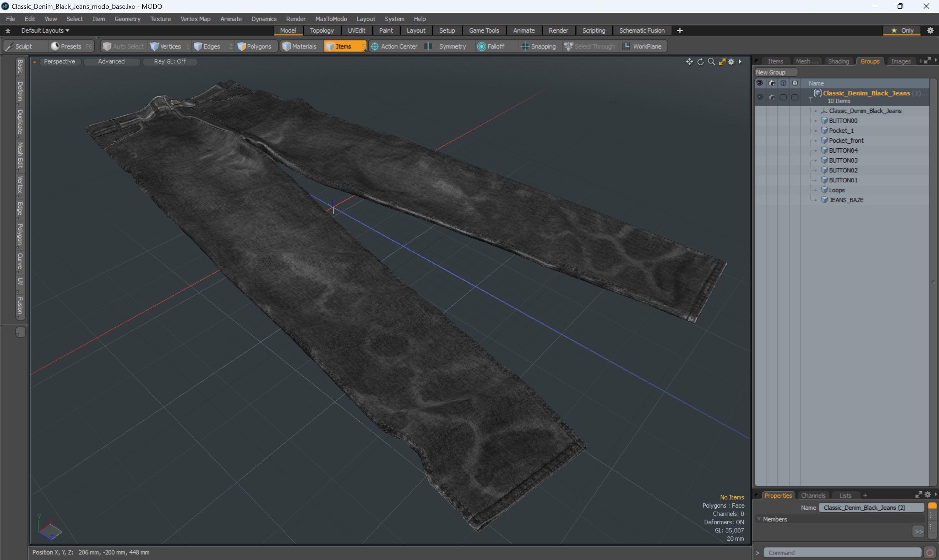Open viewport settings gear
Image resolution: width=939 pixels, height=560 pixels.
point(732,62)
